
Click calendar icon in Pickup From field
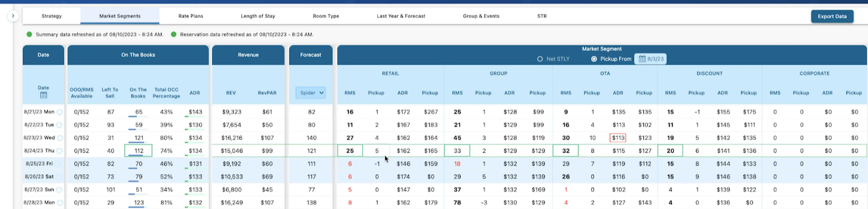642,59
